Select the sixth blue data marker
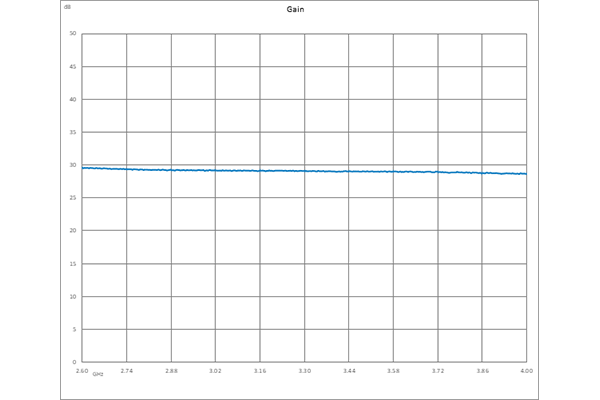Viewport: 600px width, 400px height. [327, 177]
